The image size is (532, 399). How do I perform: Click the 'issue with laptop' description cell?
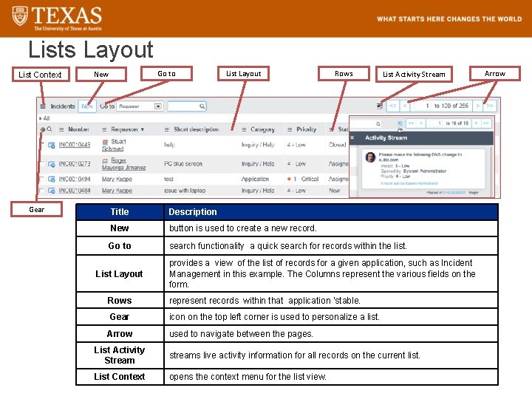pos(185,191)
